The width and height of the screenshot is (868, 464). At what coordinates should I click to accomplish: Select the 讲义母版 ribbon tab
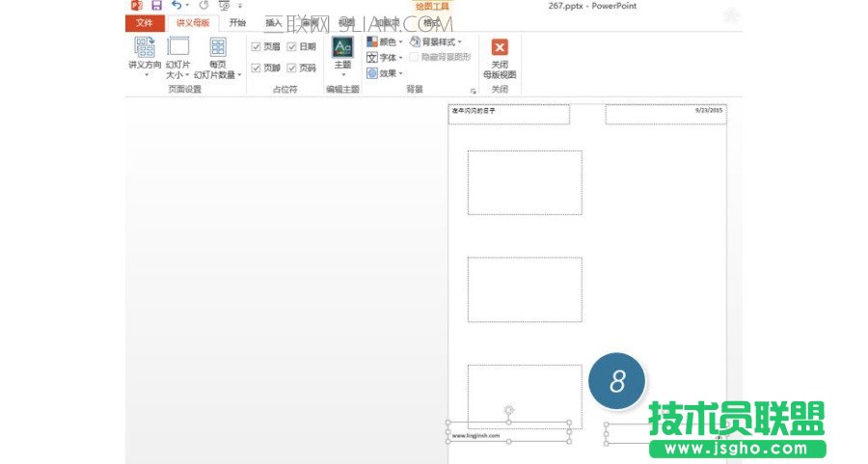tap(193, 23)
